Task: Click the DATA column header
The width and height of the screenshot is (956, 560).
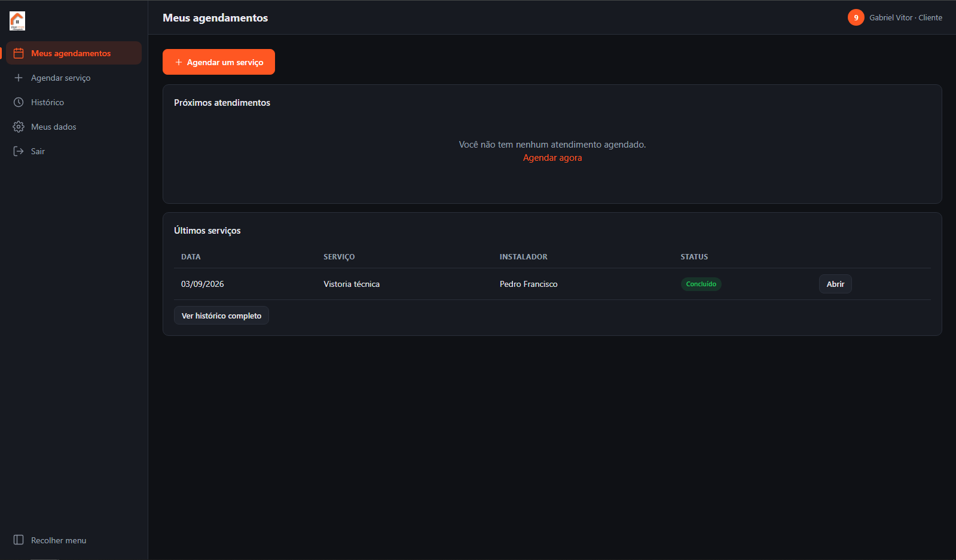Action: [x=191, y=257]
